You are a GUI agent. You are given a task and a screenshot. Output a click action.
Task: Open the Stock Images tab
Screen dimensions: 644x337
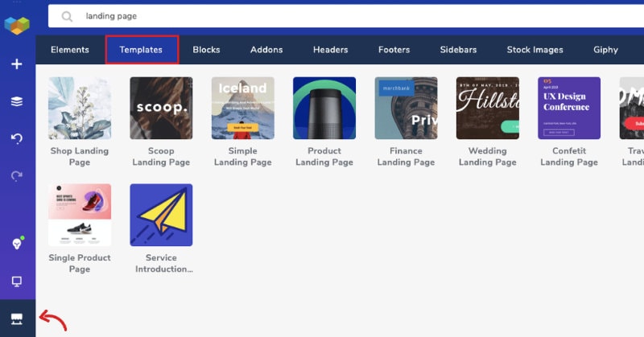pos(535,50)
